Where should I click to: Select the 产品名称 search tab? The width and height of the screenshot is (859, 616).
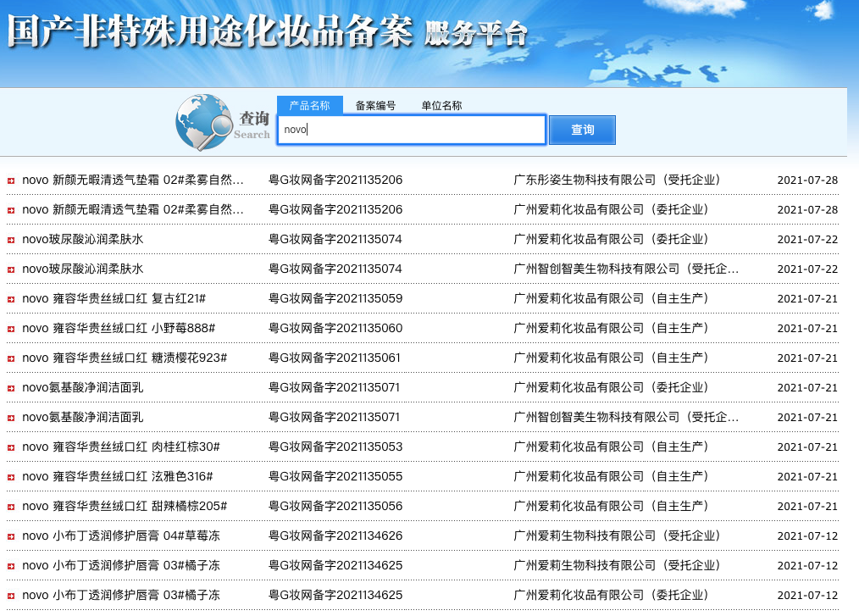pos(309,106)
